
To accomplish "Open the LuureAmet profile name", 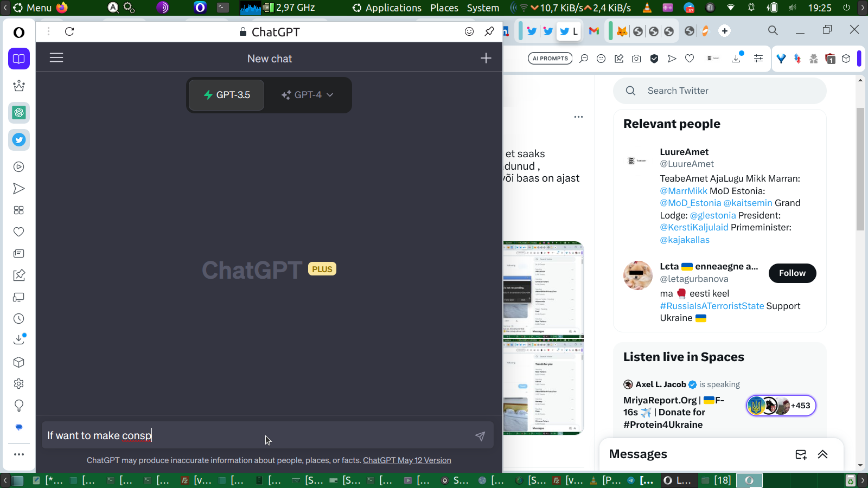I will [684, 152].
